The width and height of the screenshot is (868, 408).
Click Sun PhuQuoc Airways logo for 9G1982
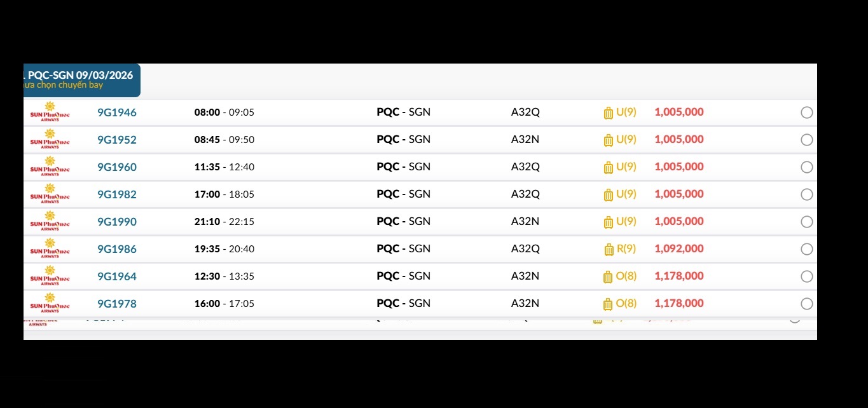[x=50, y=194]
